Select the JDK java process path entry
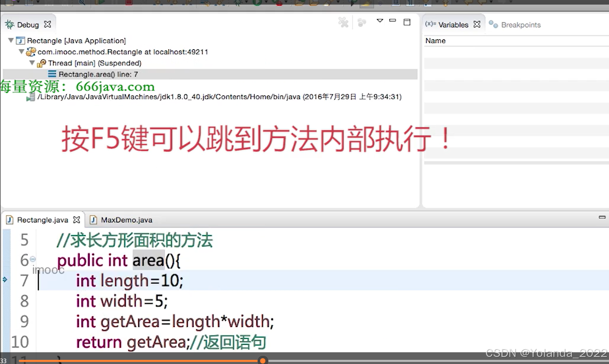Screen dimensions: 609x364 [220, 97]
